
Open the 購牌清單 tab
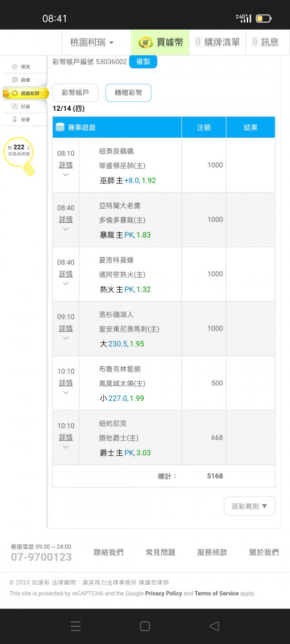(217, 42)
